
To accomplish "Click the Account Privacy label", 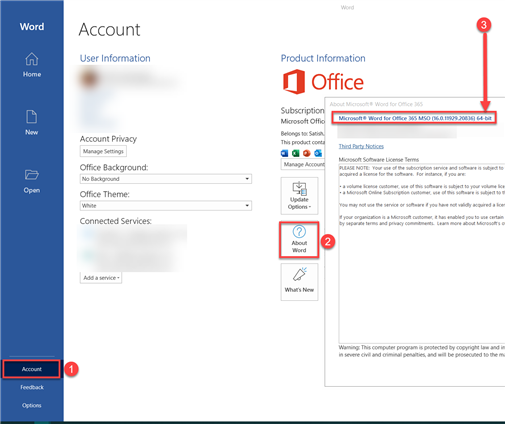I will click(x=108, y=139).
